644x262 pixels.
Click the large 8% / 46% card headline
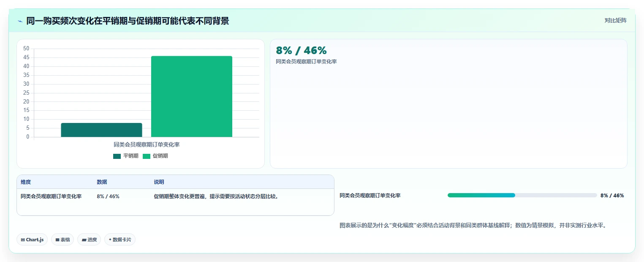301,50
